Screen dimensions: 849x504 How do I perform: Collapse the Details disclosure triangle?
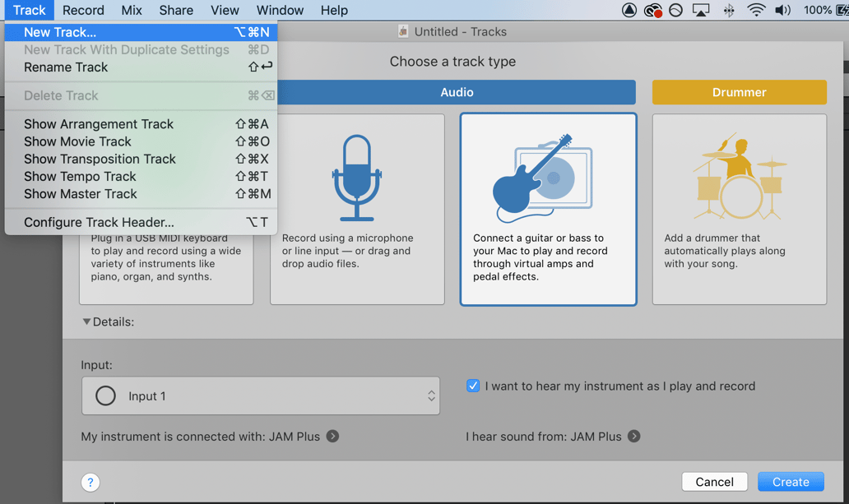[x=87, y=321]
